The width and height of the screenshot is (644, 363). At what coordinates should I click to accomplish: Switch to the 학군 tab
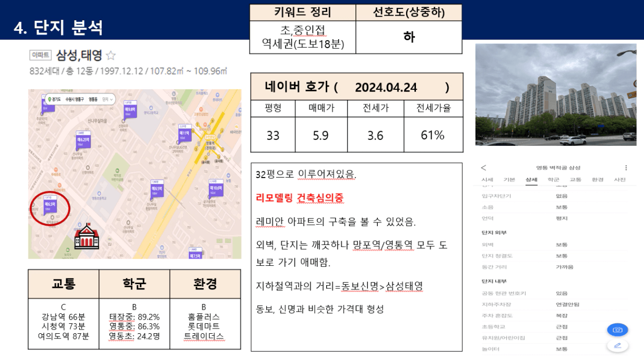click(x=553, y=180)
